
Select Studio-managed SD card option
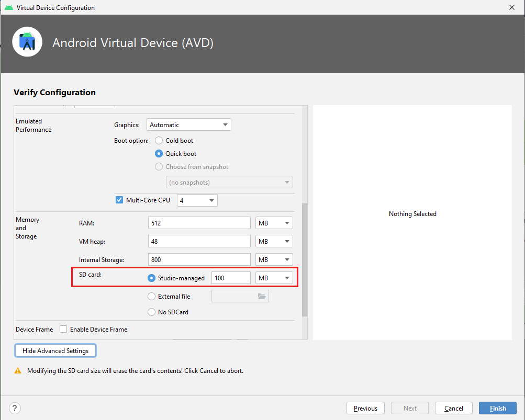151,278
